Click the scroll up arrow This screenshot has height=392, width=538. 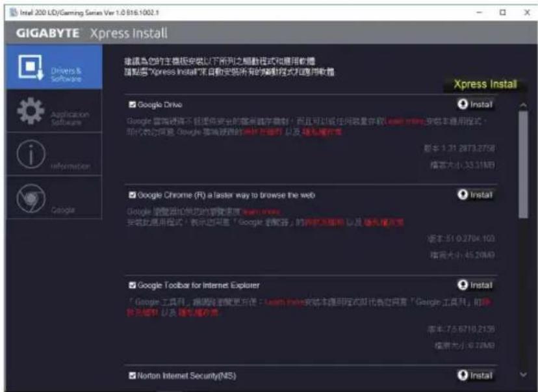(523, 105)
